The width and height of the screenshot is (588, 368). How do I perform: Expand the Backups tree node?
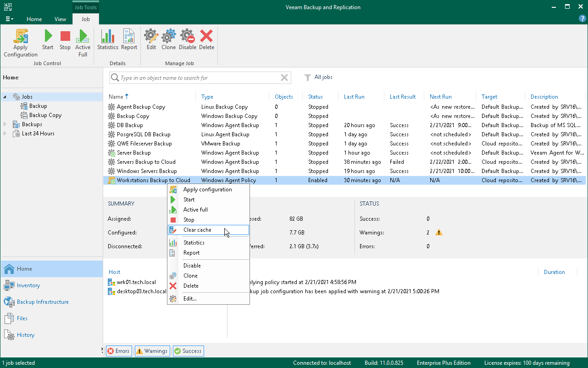[5, 124]
